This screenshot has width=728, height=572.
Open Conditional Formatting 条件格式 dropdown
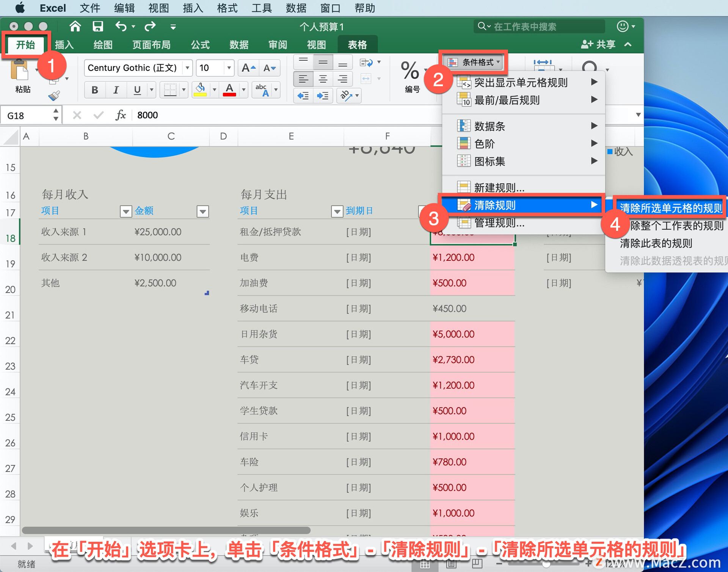(474, 62)
